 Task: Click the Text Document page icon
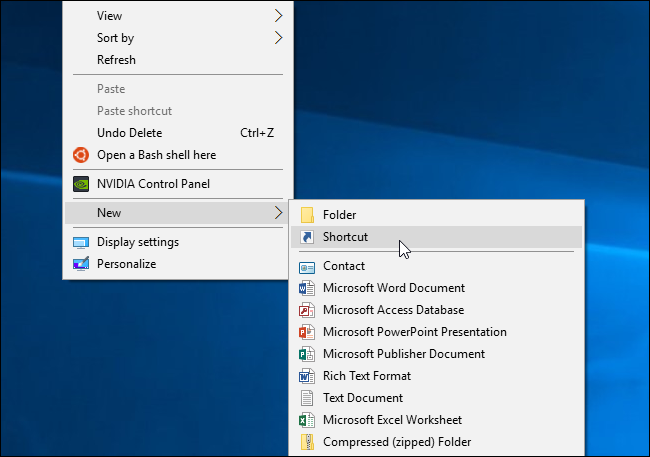coord(307,398)
